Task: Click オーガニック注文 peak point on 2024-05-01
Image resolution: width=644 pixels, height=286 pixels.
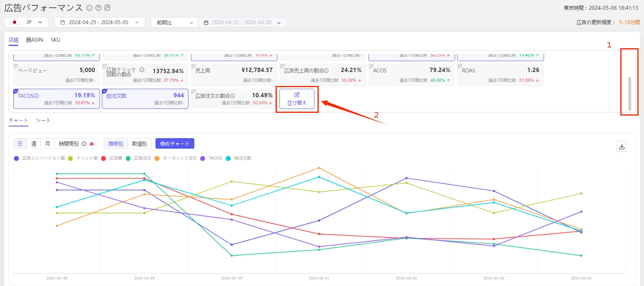Action: click(x=319, y=168)
